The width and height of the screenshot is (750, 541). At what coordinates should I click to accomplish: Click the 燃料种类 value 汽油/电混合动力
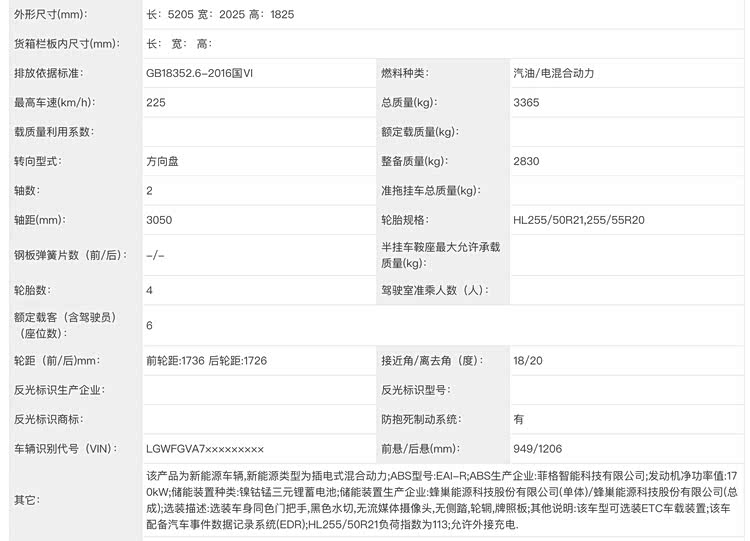coord(553,73)
